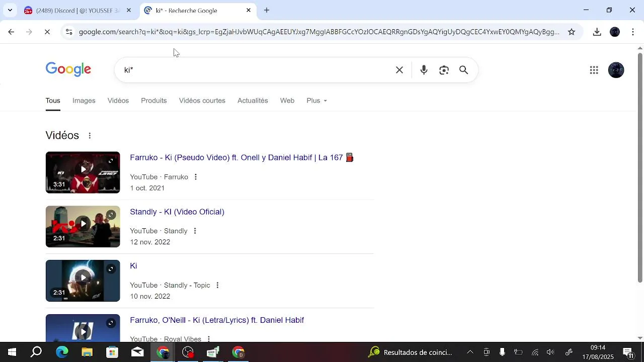The image size is (644, 362).
Task: Switch to the Web tab
Action: (x=287, y=101)
